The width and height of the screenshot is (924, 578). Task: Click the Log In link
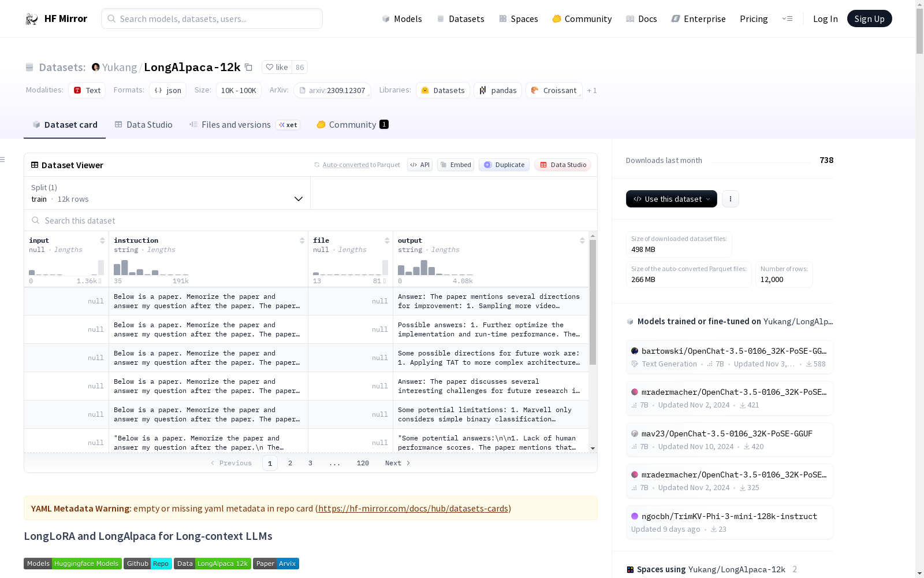tap(825, 19)
